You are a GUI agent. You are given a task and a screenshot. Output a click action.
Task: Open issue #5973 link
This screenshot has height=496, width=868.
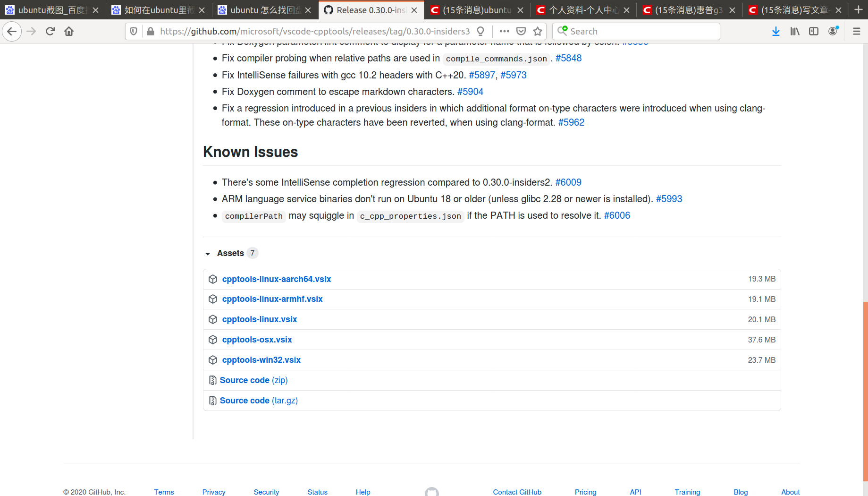click(514, 75)
